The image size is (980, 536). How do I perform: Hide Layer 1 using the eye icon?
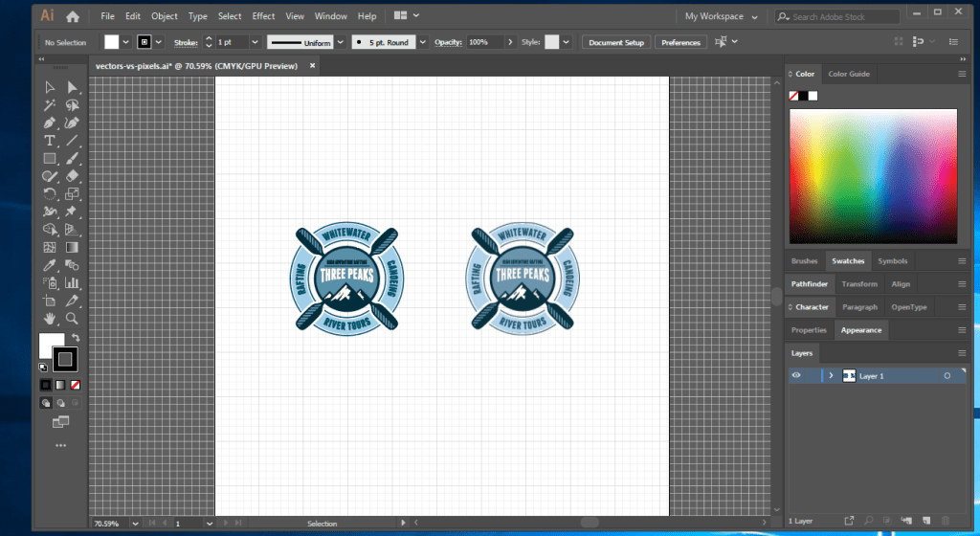[796, 376]
